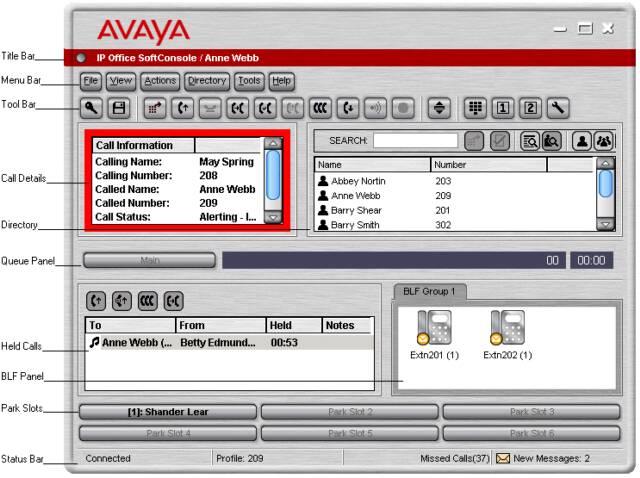The height and width of the screenshot is (478, 640).
Task: Click the Main queue button
Action: click(x=149, y=260)
